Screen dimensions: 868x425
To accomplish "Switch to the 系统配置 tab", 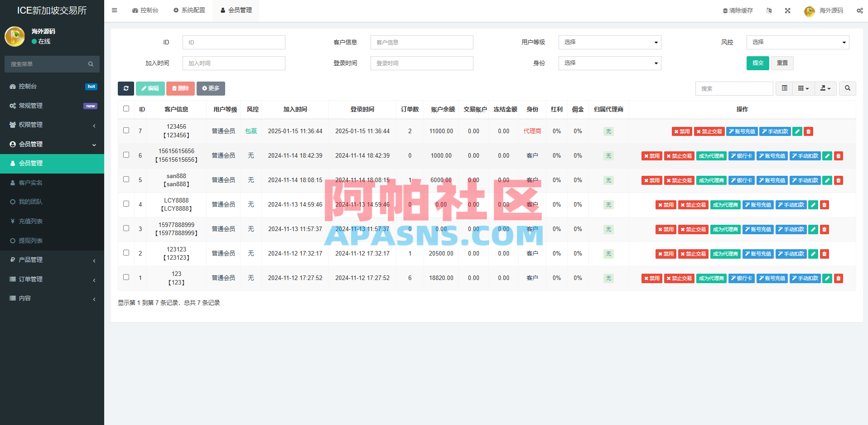I will click(189, 10).
